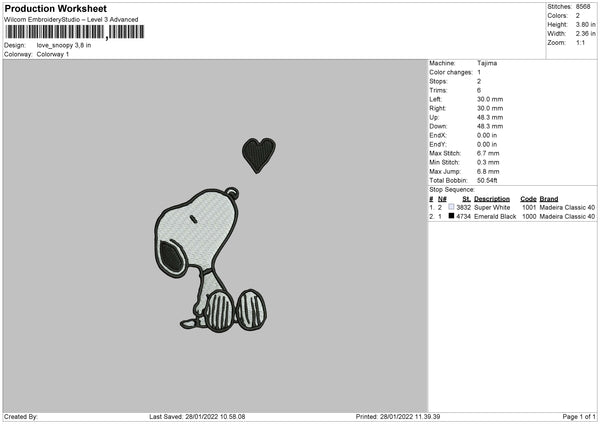The width and height of the screenshot is (600, 424).
Task: Click the Min Stitch value 0.3 mm
Action: [x=488, y=163]
